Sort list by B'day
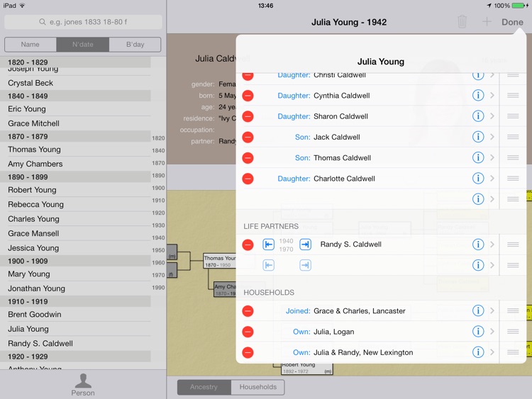The height and width of the screenshot is (399, 532). pos(135,45)
